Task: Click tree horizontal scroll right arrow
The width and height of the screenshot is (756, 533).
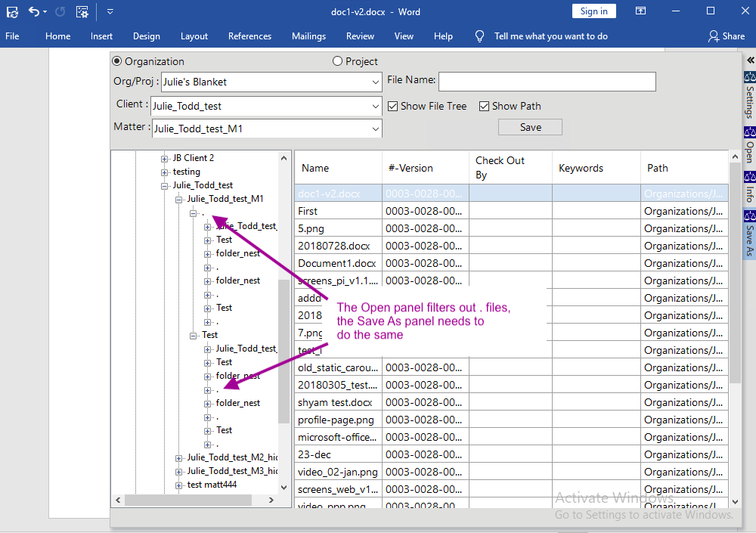Action: click(271, 500)
